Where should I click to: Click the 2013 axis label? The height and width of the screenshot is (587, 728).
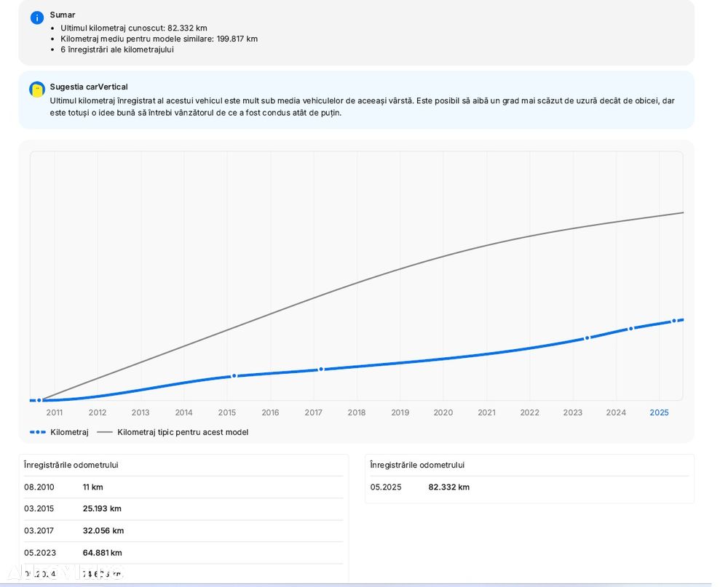(x=141, y=412)
